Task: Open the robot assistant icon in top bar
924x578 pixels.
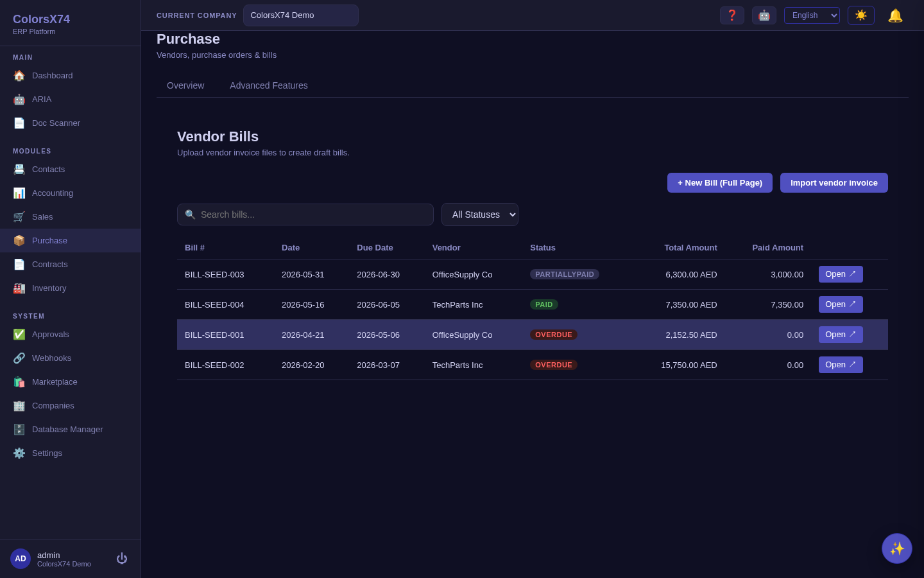Action: coord(764,15)
